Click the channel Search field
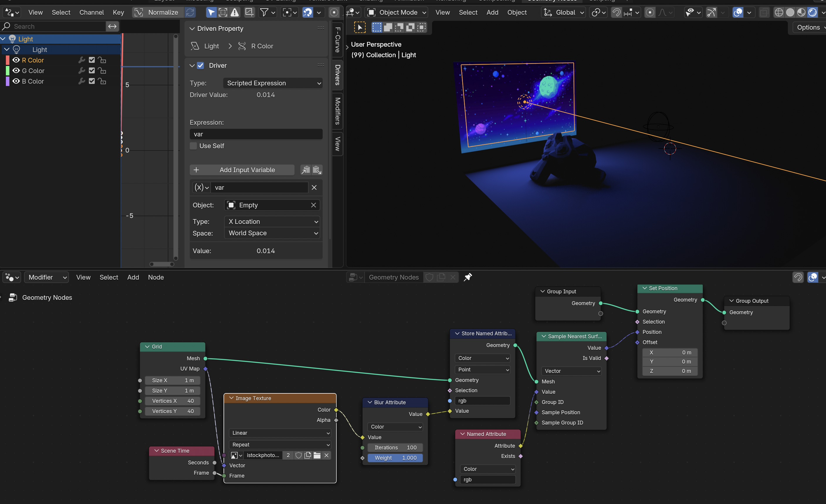This screenshot has width=826, height=504. click(54, 26)
